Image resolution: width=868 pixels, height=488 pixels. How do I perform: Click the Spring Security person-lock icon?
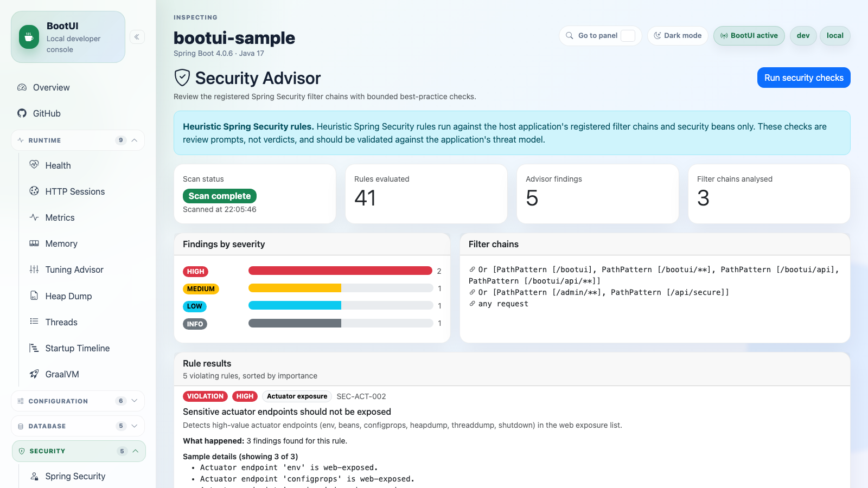point(34,476)
